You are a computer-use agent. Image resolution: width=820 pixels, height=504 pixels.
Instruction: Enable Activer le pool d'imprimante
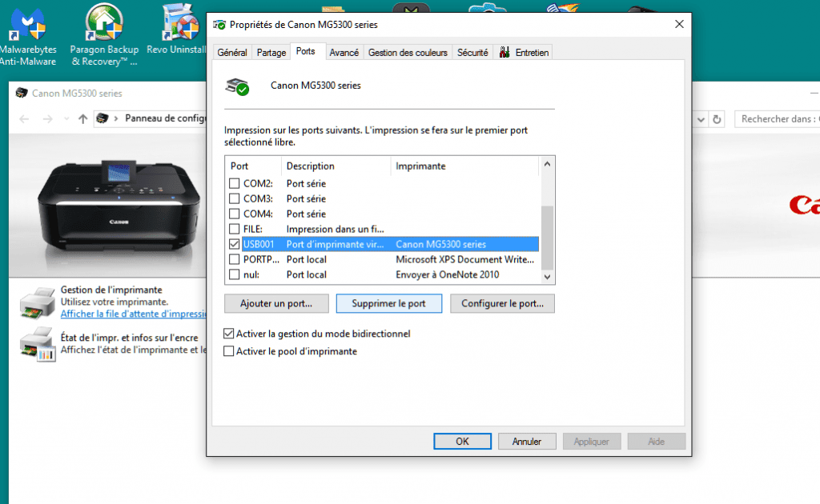point(228,351)
